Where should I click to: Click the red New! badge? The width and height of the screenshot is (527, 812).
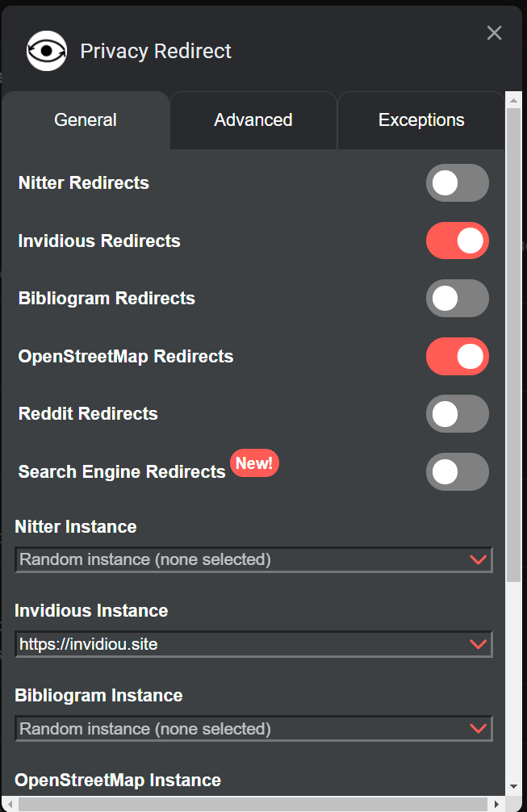tap(254, 463)
